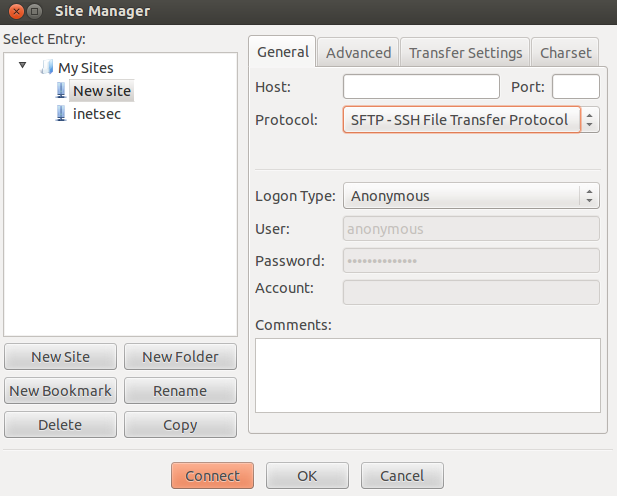
Task: Click the Rename button
Action: click(x=180, y=391)
